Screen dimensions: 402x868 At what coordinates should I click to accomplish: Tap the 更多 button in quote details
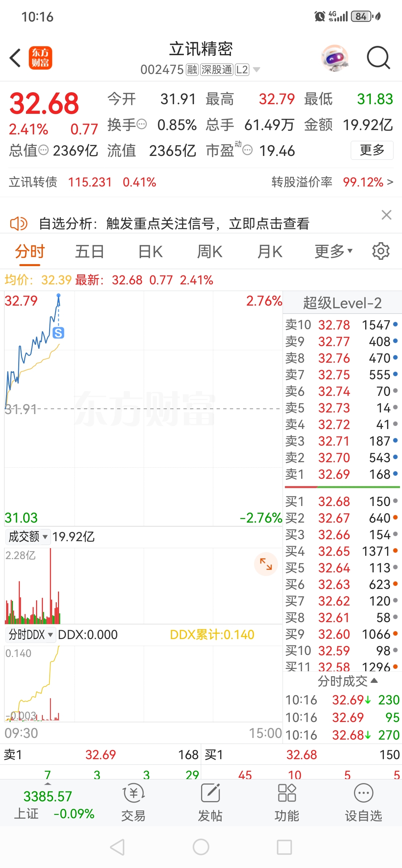tap(372, 150)
